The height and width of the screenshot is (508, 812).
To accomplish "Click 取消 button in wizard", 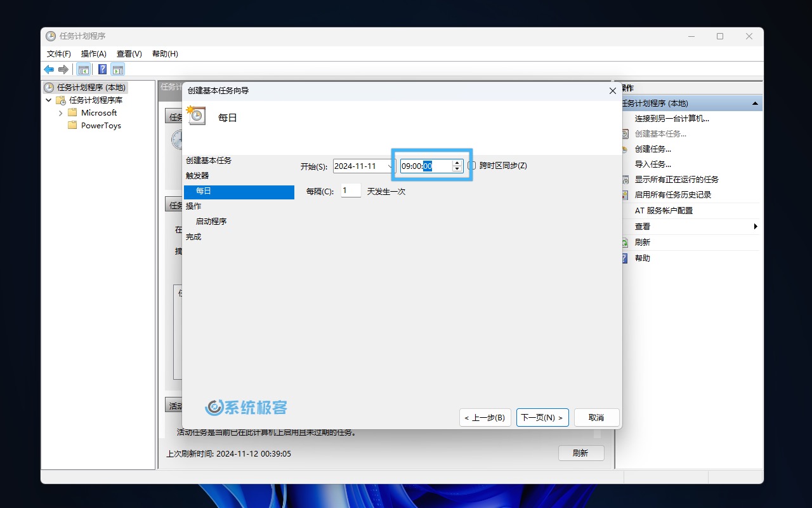I will [x=596, y=417].
